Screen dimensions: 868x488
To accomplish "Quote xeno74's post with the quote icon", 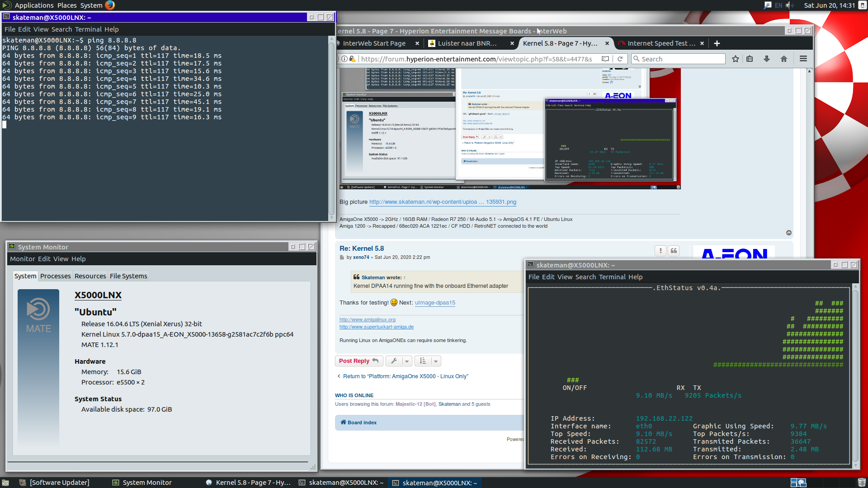I will [x=674, y=251].
